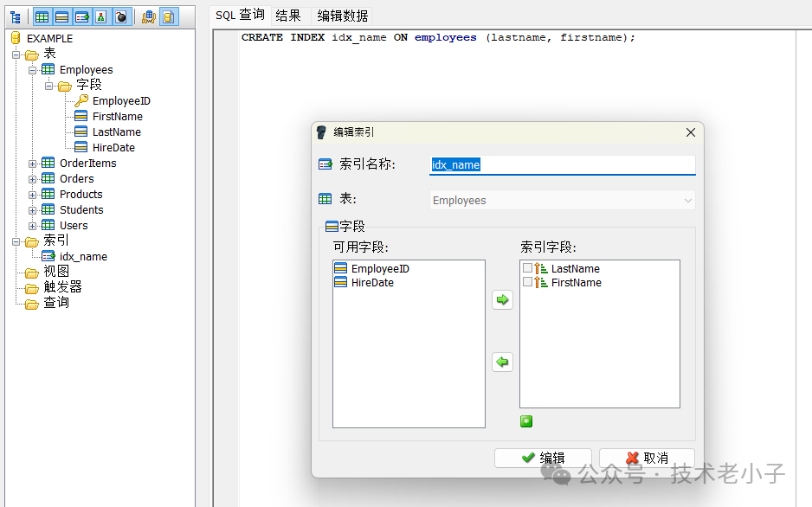Expand the Orders table node
Viewport: 812px width, 507px height.
coord(33,179)
